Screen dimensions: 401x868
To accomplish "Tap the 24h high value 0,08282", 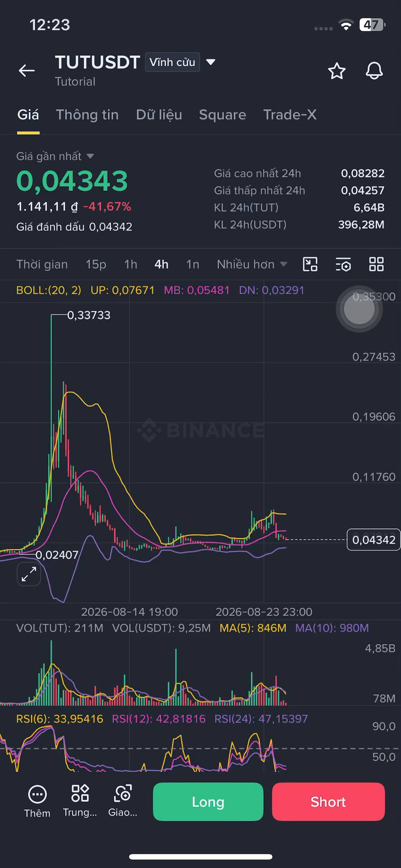I will [x=363, y=174].
